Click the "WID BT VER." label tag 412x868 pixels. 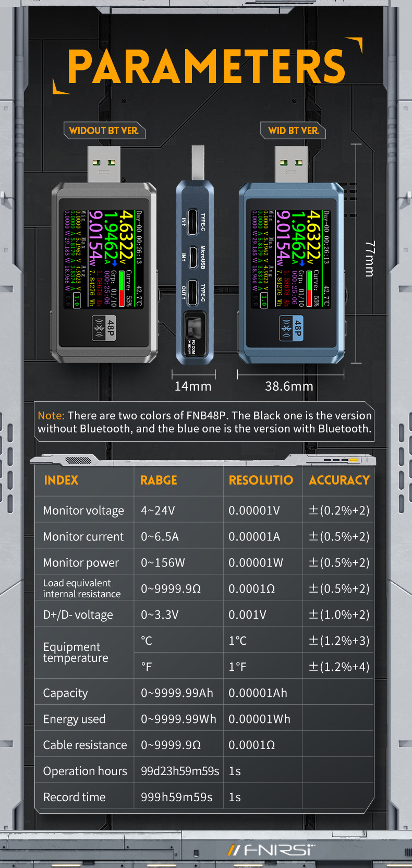pos(293,130)
